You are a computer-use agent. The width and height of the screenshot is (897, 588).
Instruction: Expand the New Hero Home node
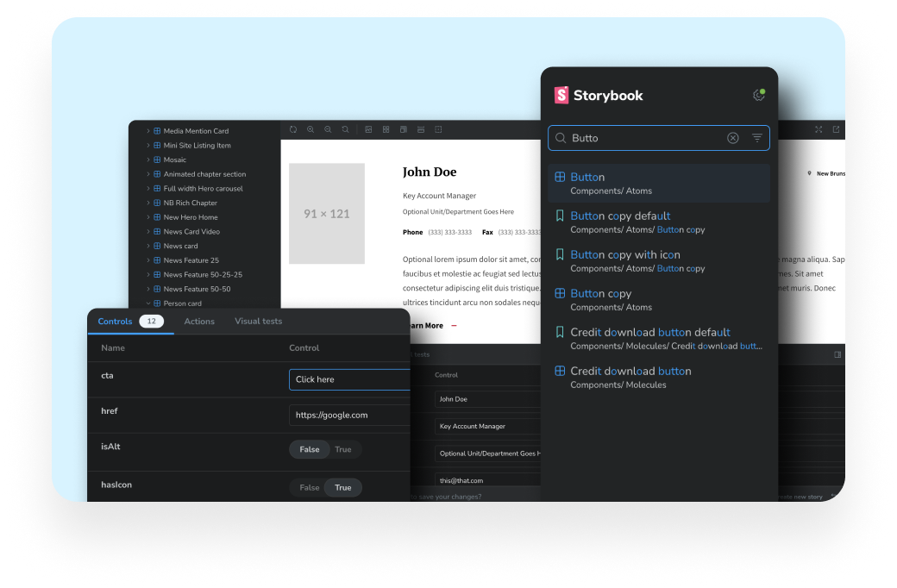(x=148, y=217)
